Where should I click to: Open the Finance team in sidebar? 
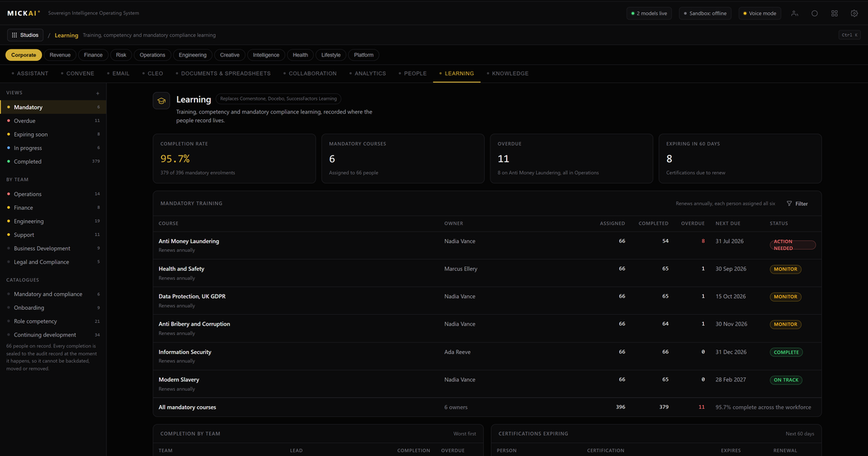(x=53, y=208)
